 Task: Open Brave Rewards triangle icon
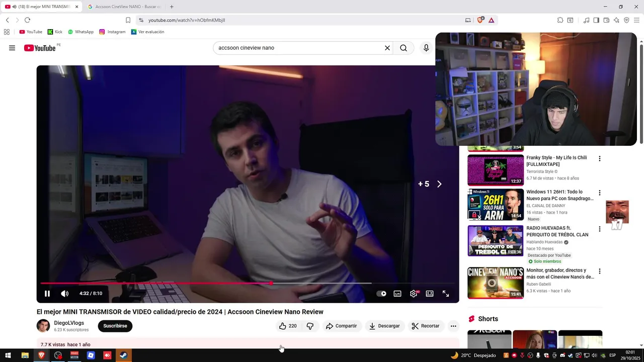[x=491, y=20]
